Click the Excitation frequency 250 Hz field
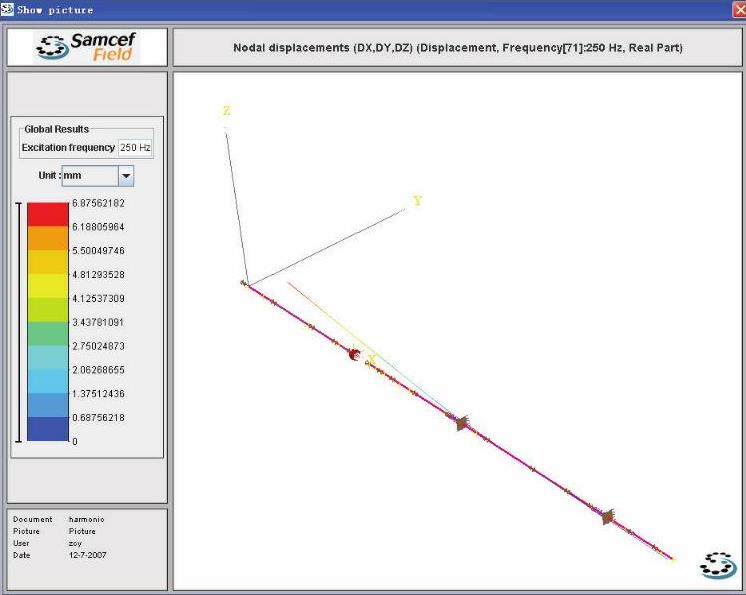Screen dimensions: 746x595 (x=135, y=148)
